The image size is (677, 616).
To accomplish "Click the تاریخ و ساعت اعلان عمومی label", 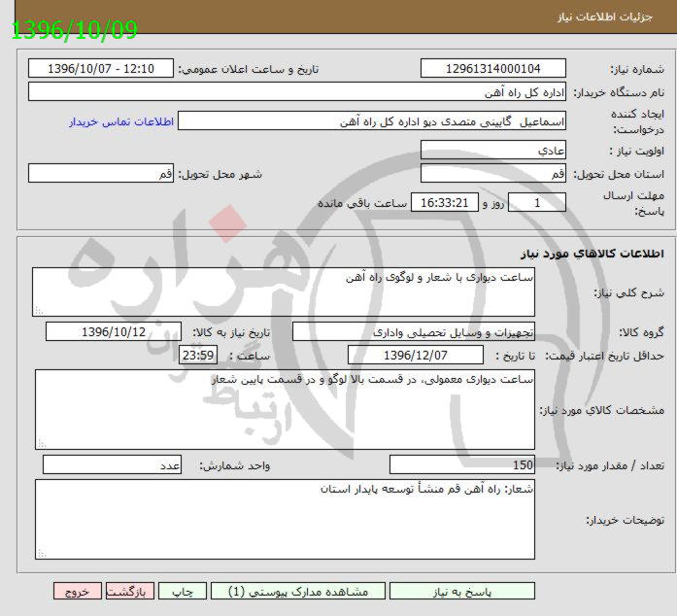I will click(x=249, y=69).
